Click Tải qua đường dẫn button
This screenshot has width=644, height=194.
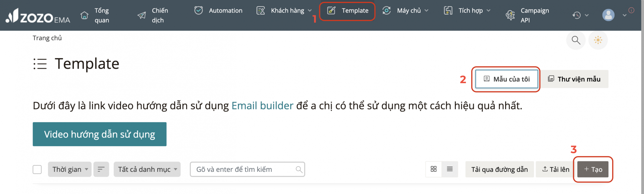coord(499,169)
